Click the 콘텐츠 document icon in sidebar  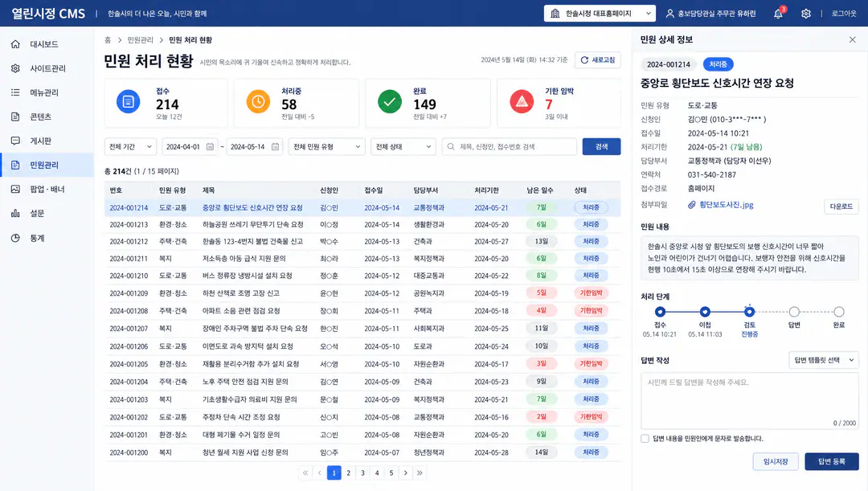tap(15, 117)
